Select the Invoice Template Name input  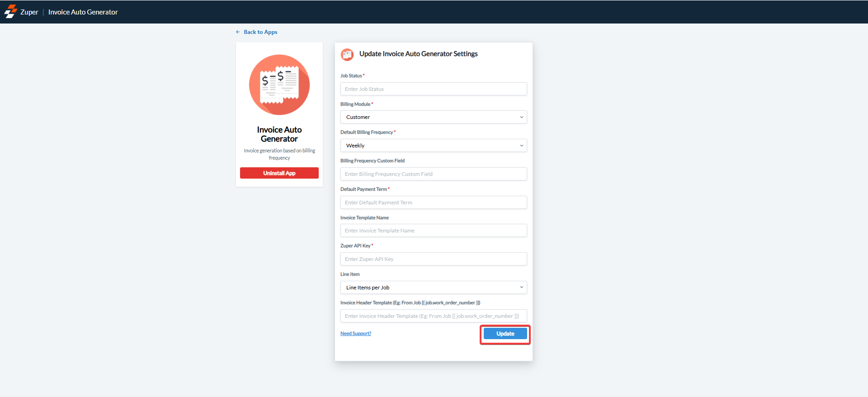434,231
